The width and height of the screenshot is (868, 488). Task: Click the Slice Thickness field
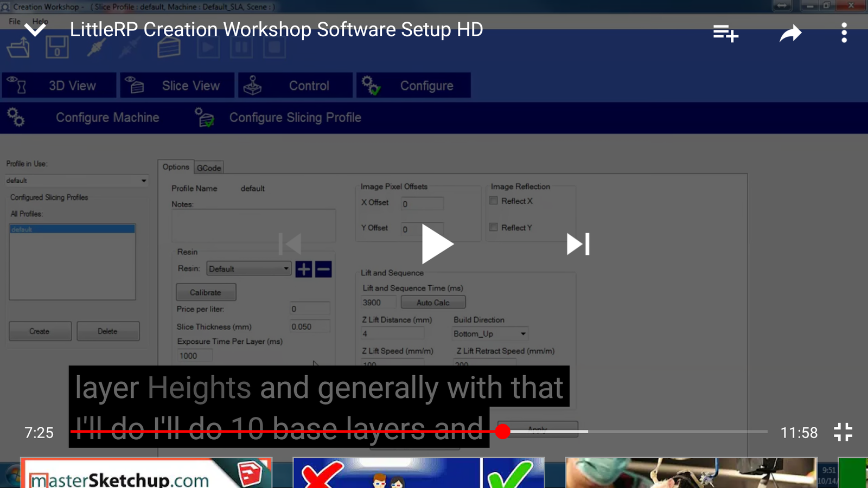click(309, 327)
